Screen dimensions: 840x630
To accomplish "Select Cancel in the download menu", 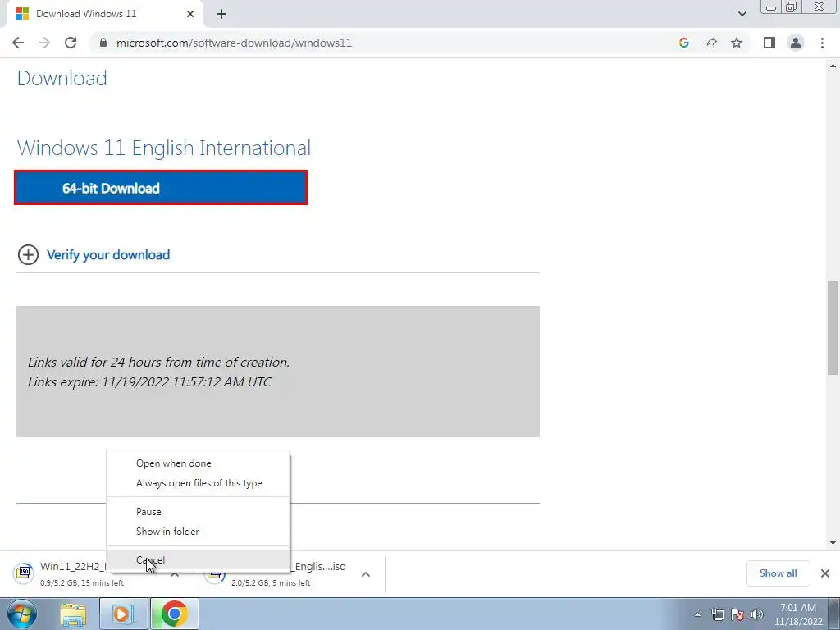I will [199, 559].
